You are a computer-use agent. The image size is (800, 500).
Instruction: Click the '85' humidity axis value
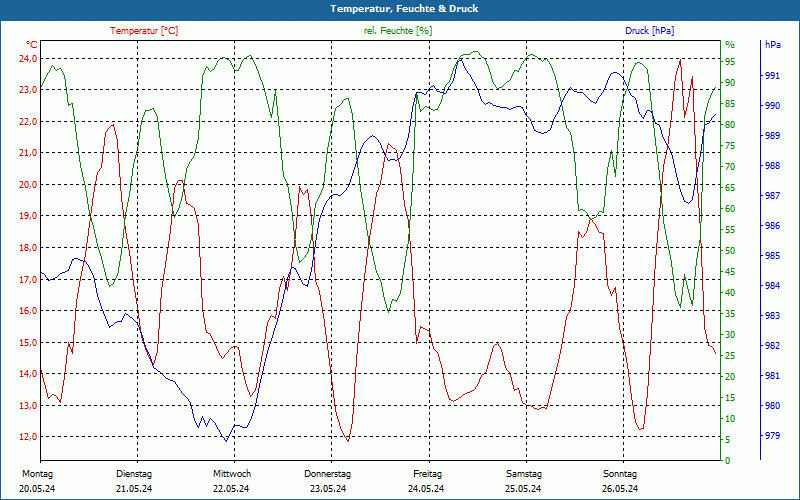[x=731, y=104]
